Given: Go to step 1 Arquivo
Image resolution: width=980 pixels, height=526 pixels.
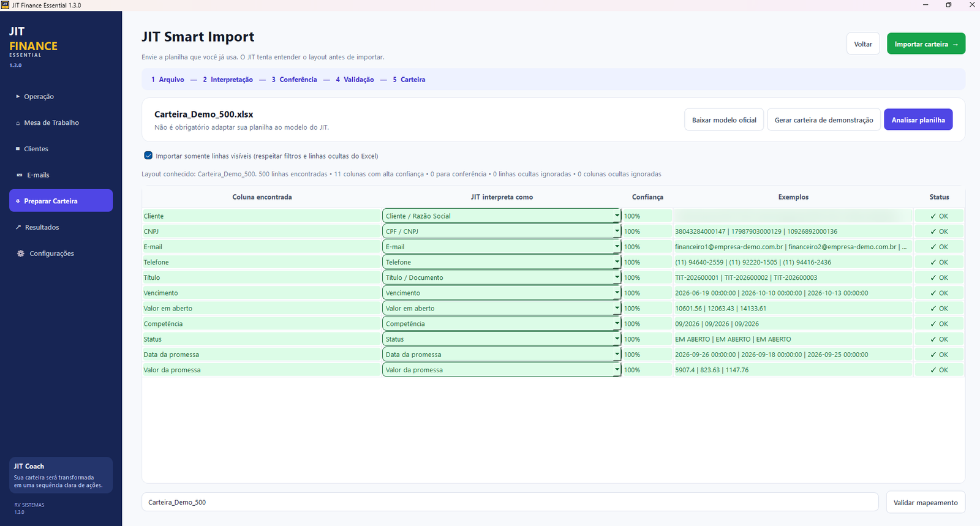Looking at the screenshot, I should (168, 80).
